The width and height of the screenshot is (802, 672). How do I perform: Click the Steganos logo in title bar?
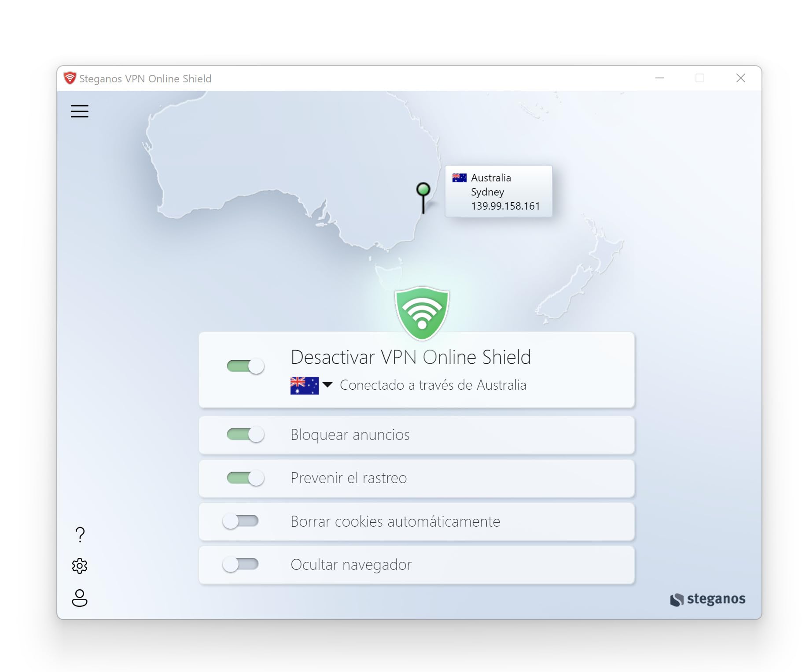(70, 78)
